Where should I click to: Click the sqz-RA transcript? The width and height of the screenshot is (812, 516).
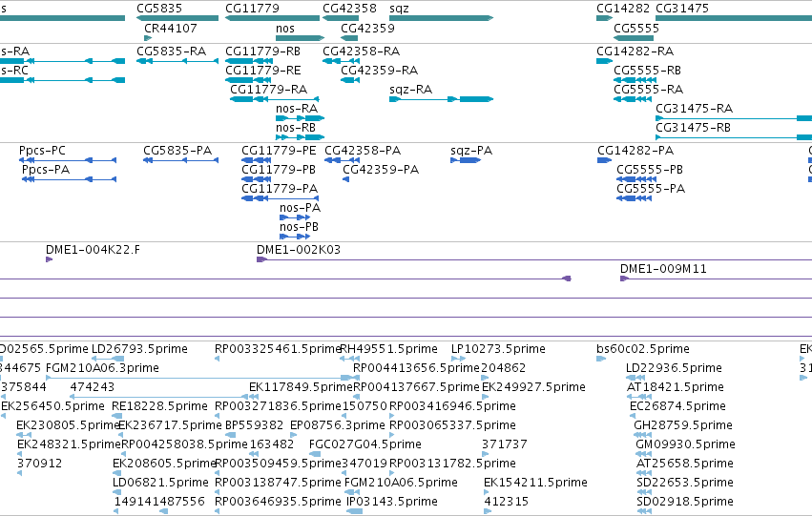[x=441, y=99]
